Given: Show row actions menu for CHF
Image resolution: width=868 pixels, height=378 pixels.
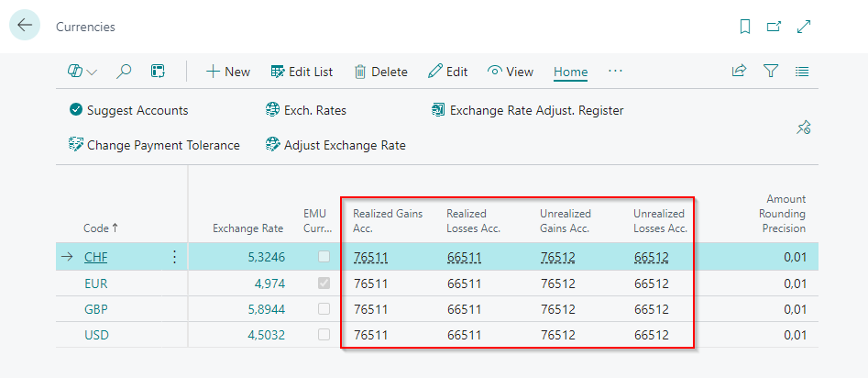Looking at the screenshot, I should point(174,258).
